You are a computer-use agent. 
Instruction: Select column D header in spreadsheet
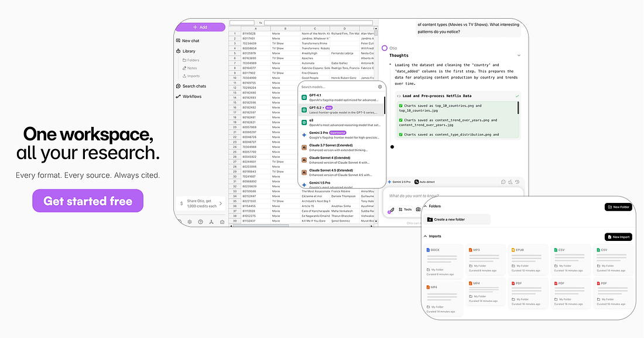coord(345,29)
